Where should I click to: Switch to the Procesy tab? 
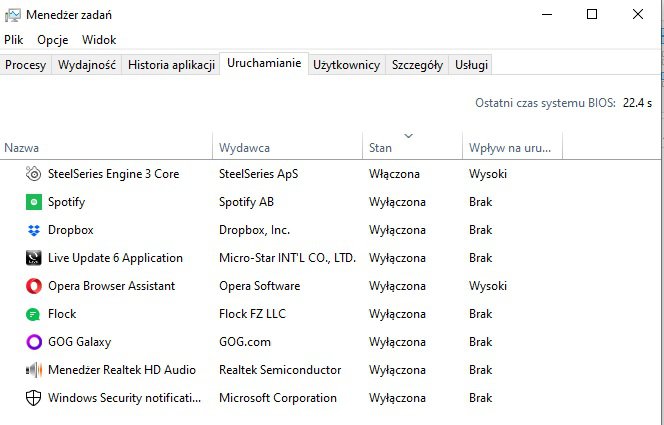(x=25, y=65)
